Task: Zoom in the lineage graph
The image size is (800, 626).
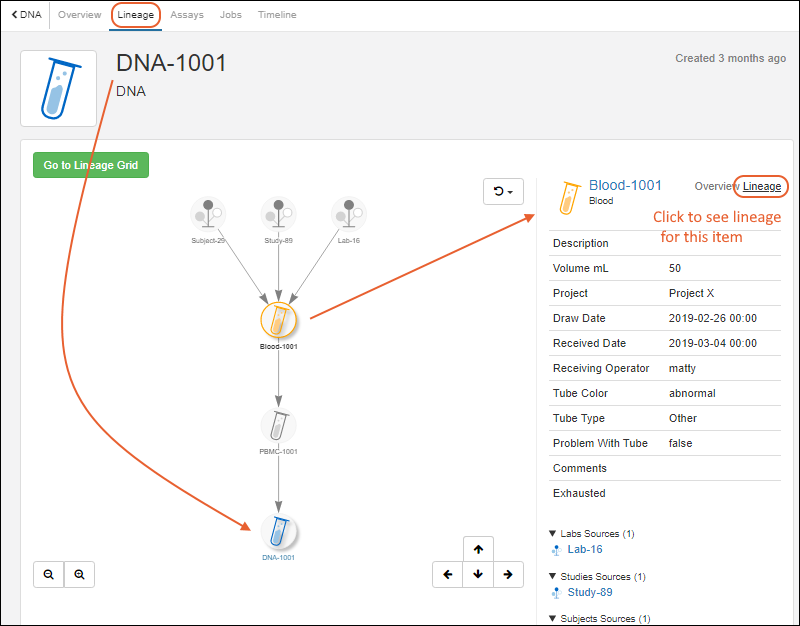Action: (x=79, y=574)
